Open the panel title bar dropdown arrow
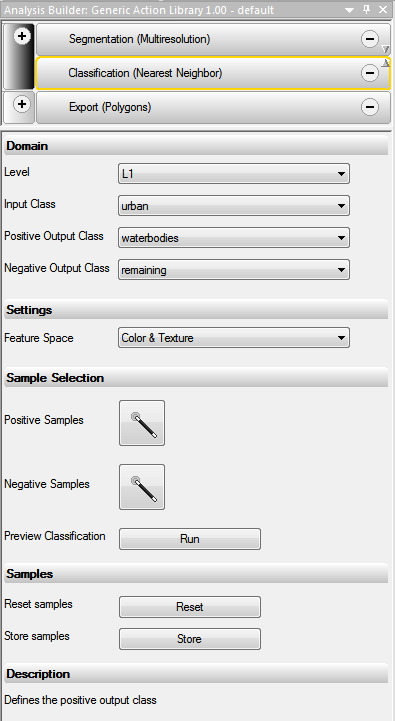This screenshot has width=395, height=721. (350, 10)
